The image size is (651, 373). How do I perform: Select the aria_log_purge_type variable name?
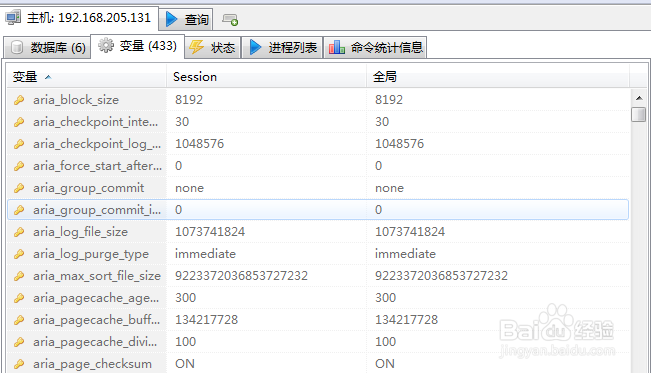pyautogui.click(x=91, y=254)
